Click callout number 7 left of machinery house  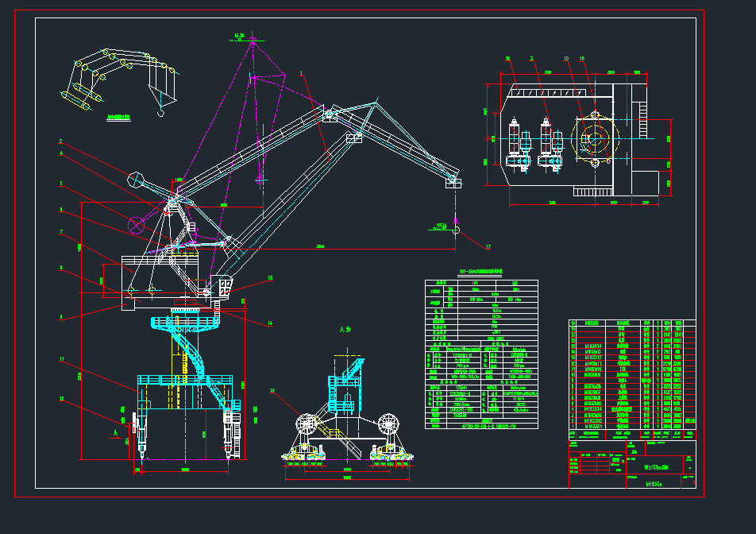[60, 232]
